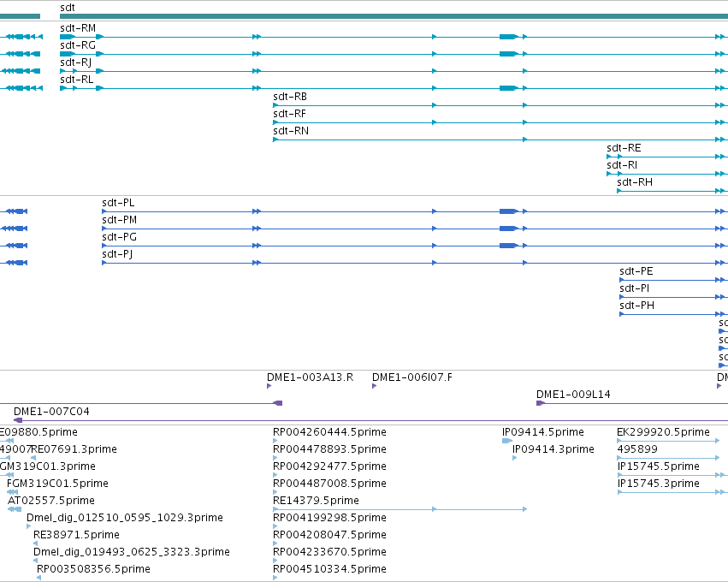Click the sdt-PE protein label
This screenshot has height=582, width=728.
tap(636, 271)
